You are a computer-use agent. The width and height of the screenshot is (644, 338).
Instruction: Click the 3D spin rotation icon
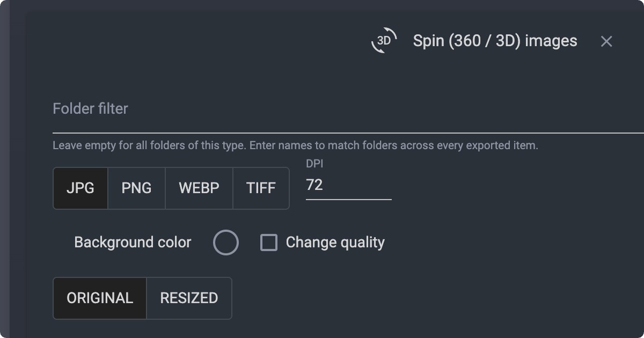(384, 41)
